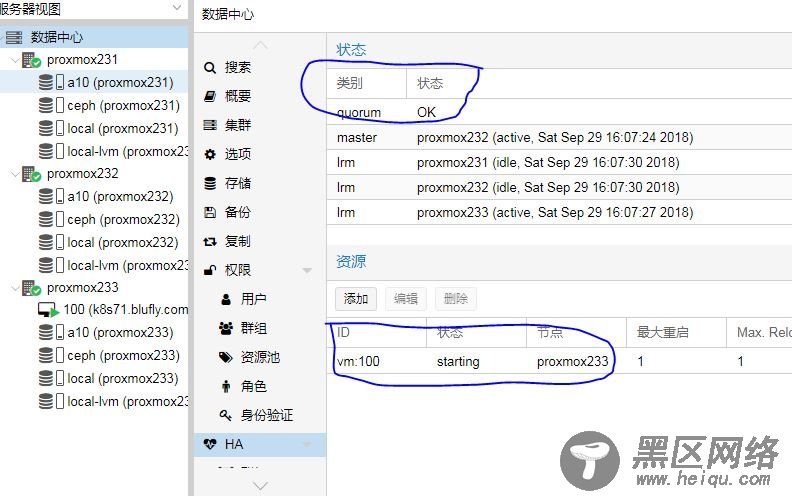Click the 编辑 button
Screen dimensions: 792x496
click(406, 299)
